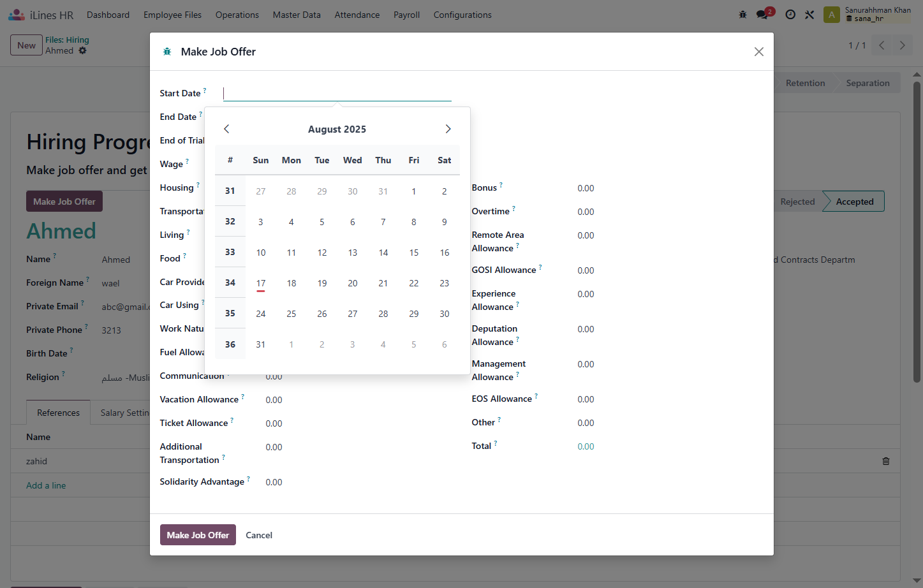The image size is (923, 588).
Task: Select the Accepted status stage
Action: (854, 202)
